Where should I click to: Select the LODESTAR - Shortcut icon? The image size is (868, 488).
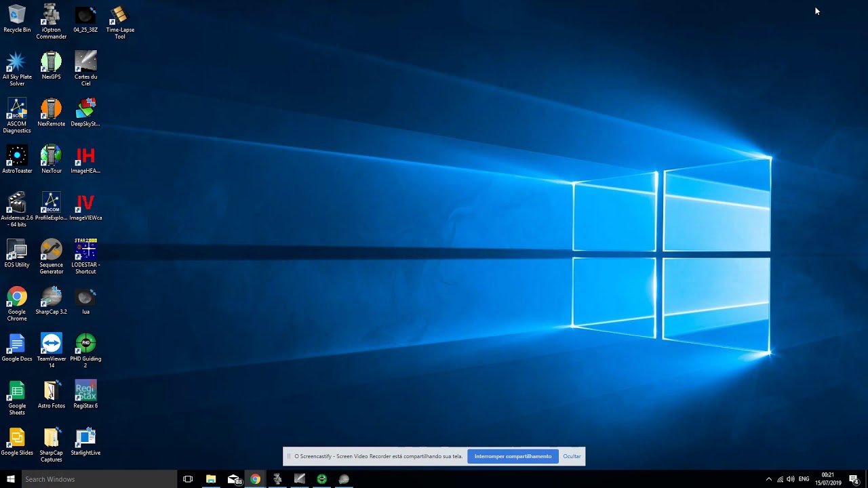click(x=85, y=256)
